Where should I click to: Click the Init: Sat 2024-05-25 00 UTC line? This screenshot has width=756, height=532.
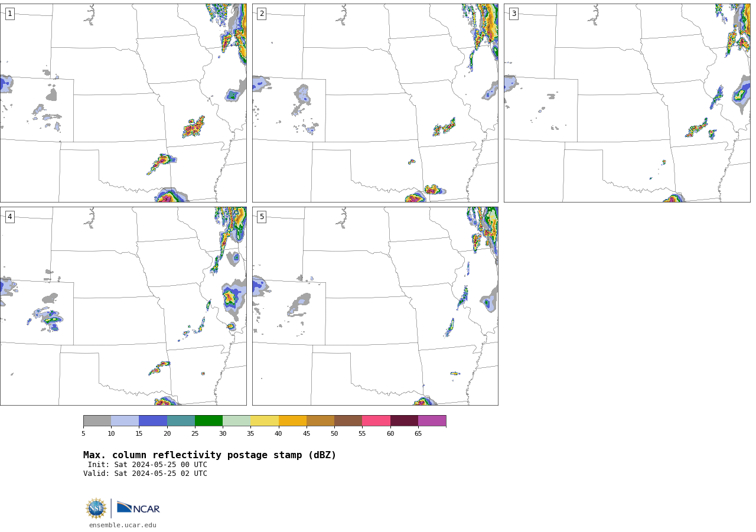pyautogui.click(x=148, y=465)
